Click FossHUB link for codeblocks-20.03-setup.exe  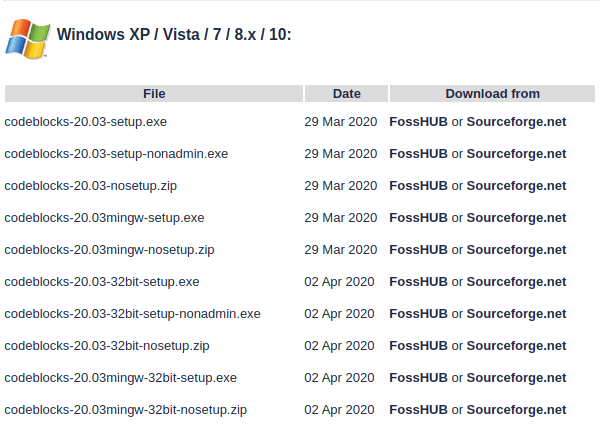pyautogui.click(x=418, y=122)
